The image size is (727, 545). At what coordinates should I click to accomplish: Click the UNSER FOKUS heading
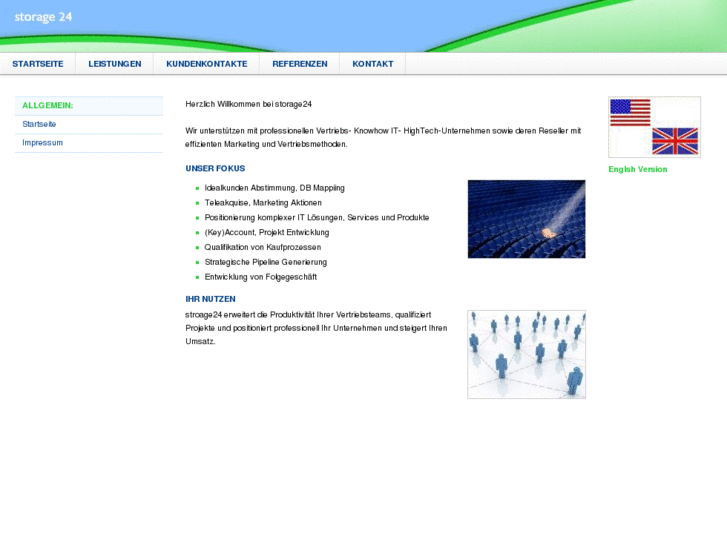coord(215,168)
